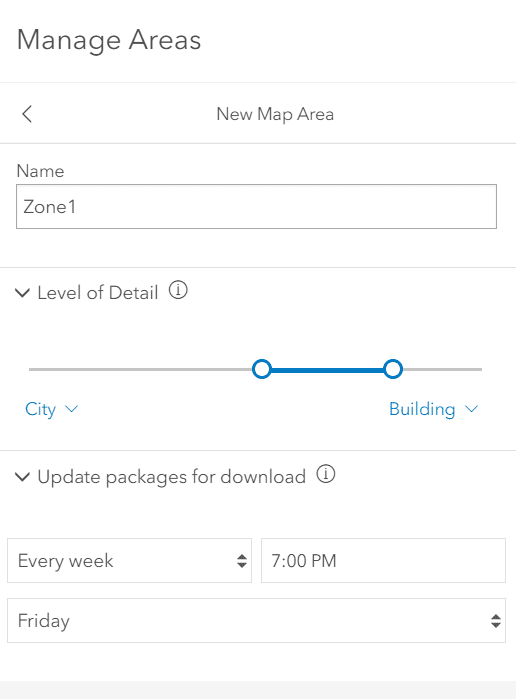The image size is (516, 699).
Task: Open the Level of Detail info icon
Action: click(178, 290)
